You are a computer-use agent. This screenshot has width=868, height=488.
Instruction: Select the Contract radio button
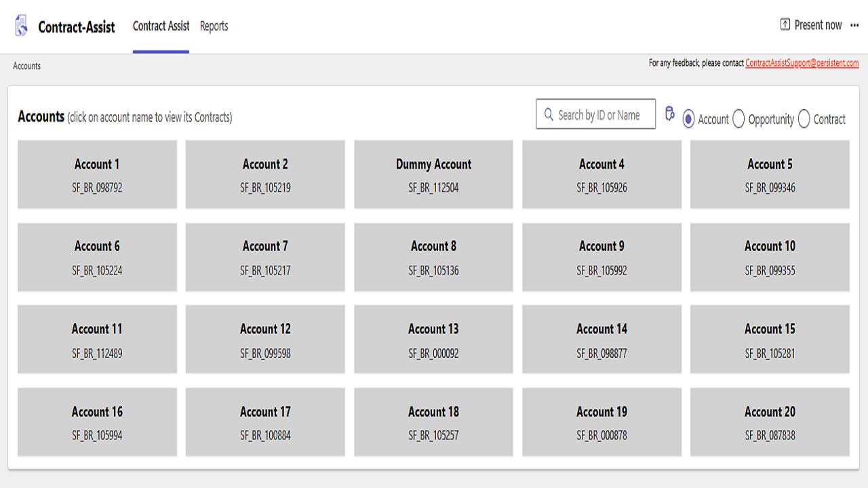pos(804,119)
